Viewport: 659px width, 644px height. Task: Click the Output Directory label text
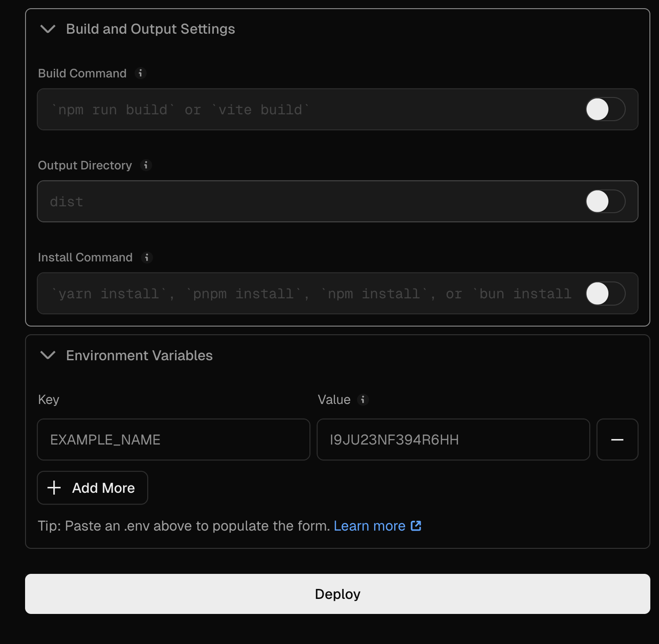[x=85, y=165]
